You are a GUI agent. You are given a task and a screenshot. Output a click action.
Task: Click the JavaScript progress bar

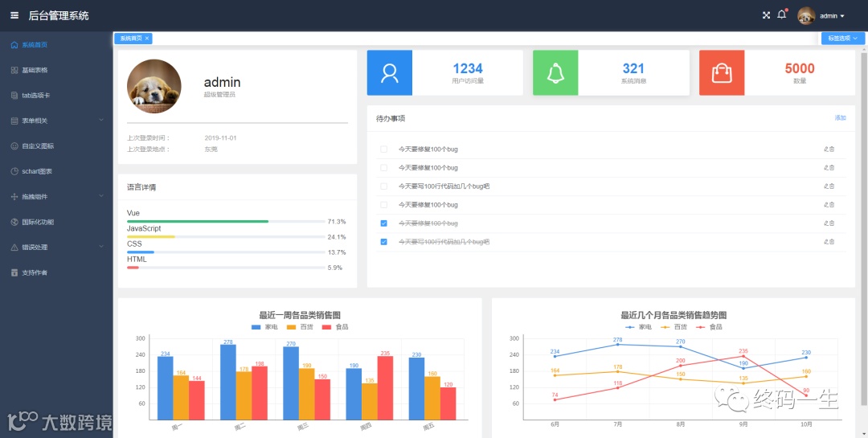[x=226, y=237]
